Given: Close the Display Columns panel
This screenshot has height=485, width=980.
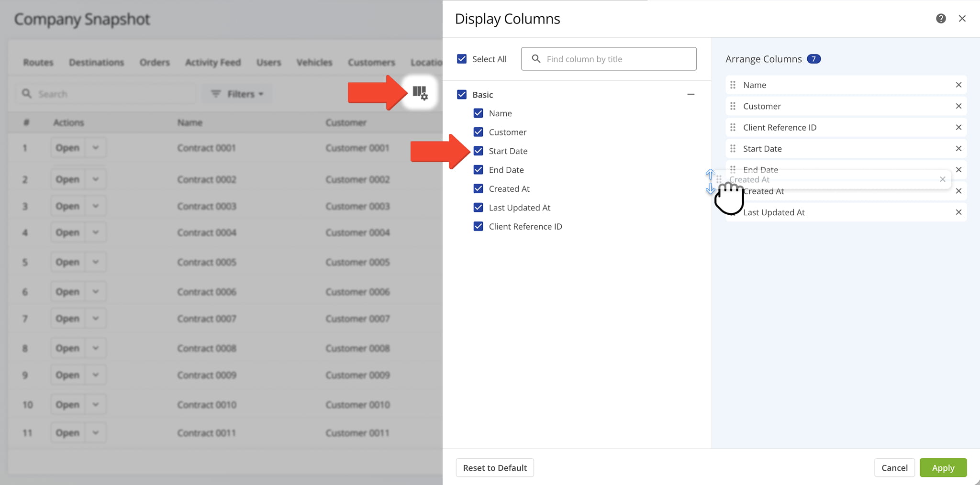Looking at the screenshot, I should click(962, 19).
